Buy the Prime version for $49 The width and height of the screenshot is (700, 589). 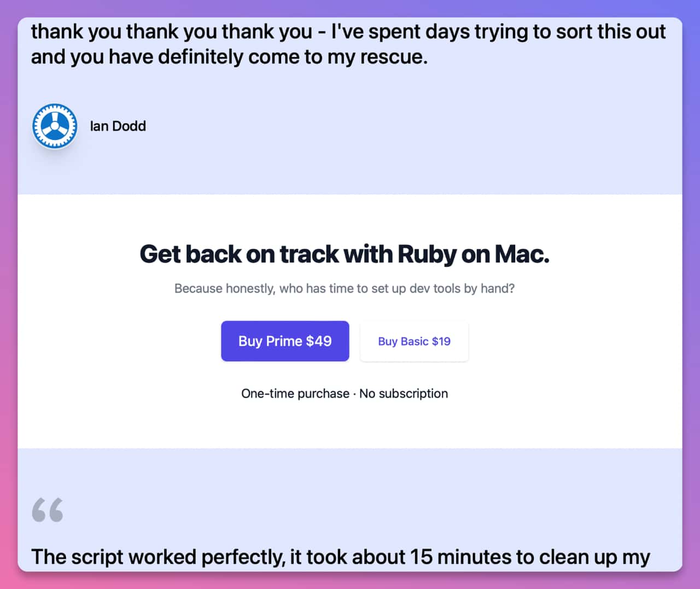[285, 341]
